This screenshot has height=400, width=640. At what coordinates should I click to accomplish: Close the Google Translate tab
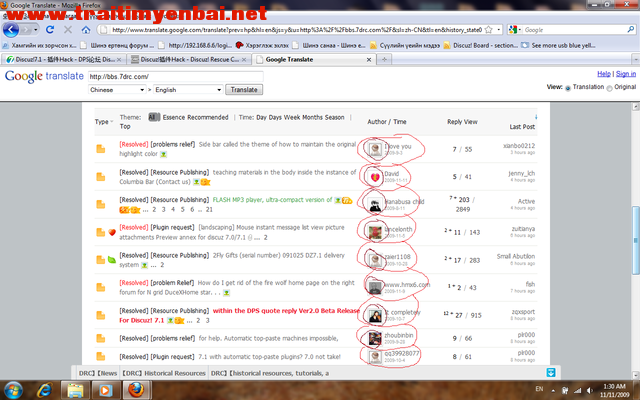pyautogui.click(x=369, y=60)
